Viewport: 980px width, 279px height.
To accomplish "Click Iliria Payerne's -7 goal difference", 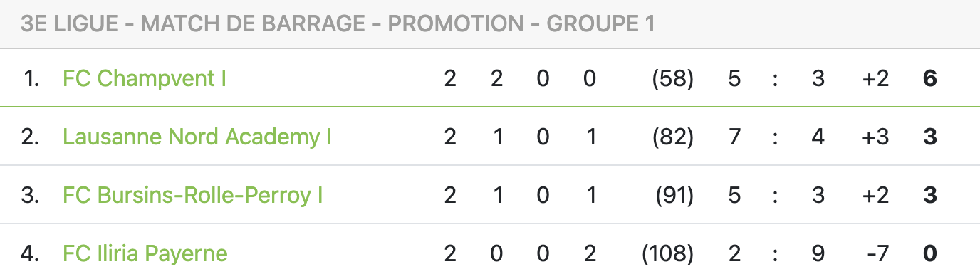I will pos(877,253).
